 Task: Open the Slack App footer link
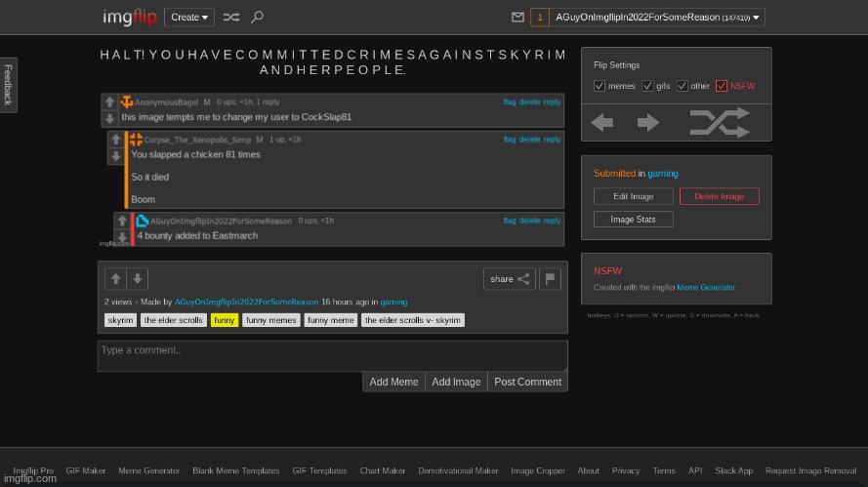point(733,471)
